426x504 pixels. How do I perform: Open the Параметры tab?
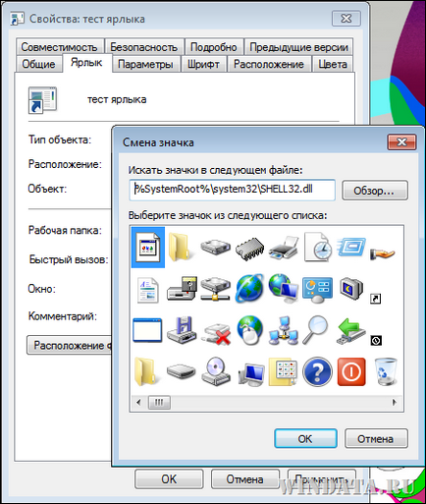point(145,64)
